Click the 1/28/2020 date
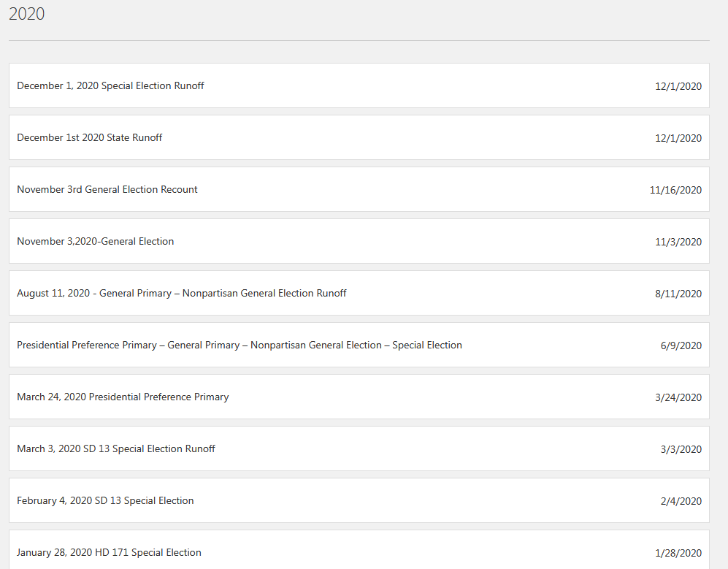The height and width of the screenshot is (569, 728). pyautogui.click(x=678, y=553)
